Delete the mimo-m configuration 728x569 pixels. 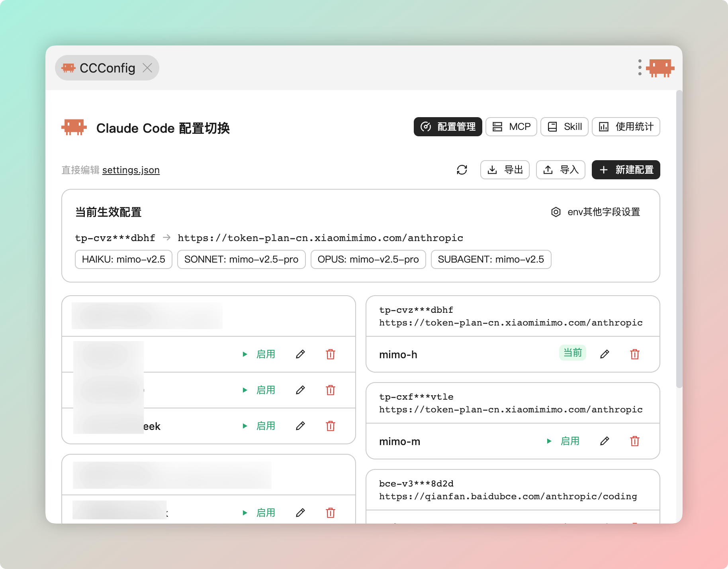[635, 441]
